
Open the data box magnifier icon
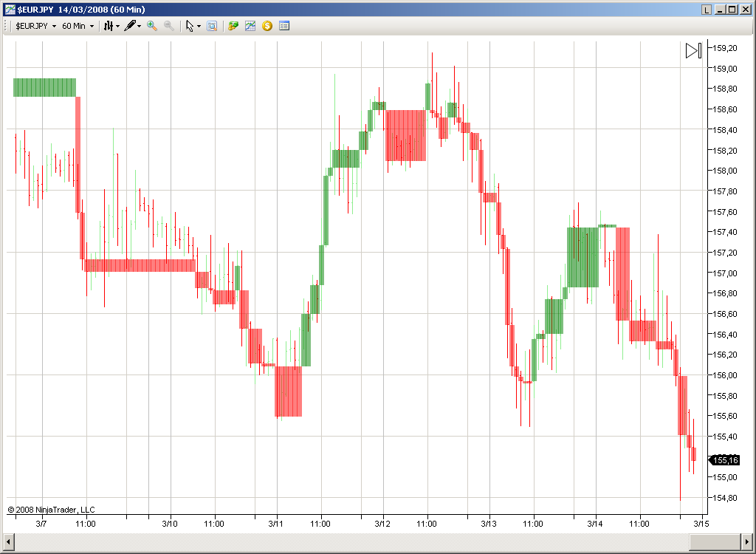click(x=212, y=26)
